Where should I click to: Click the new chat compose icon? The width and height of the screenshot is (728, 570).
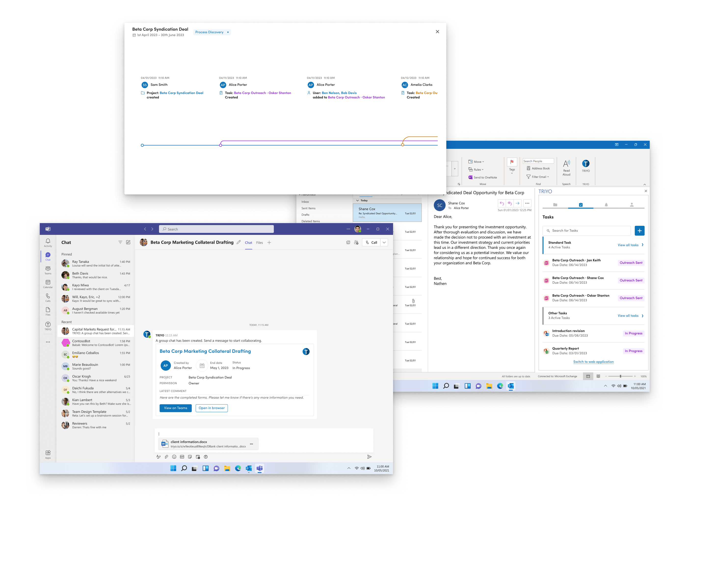click(128, 242)
